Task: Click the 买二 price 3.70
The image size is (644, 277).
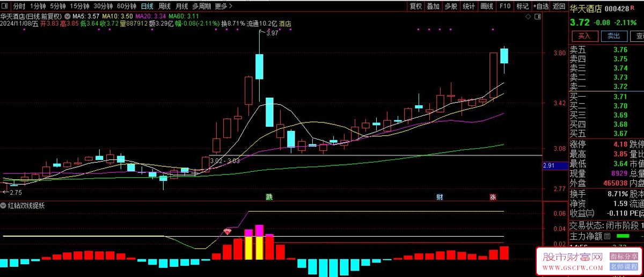Action: (620, 106)
